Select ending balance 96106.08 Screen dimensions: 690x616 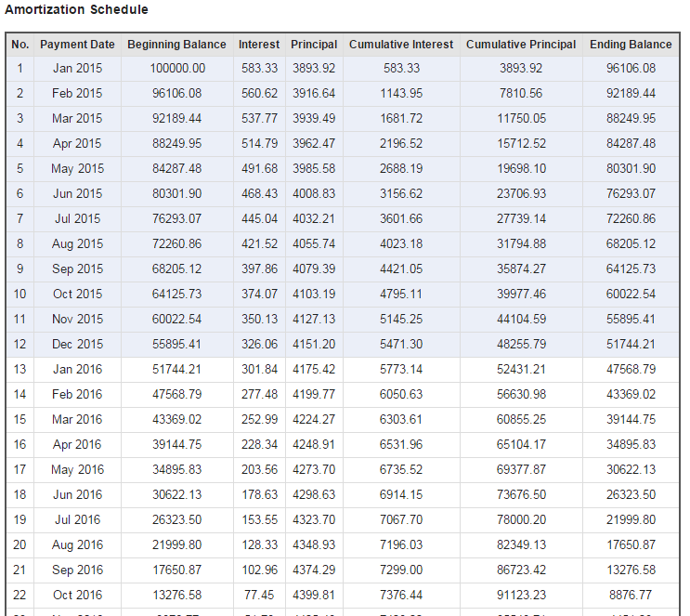tap(631, 68)
